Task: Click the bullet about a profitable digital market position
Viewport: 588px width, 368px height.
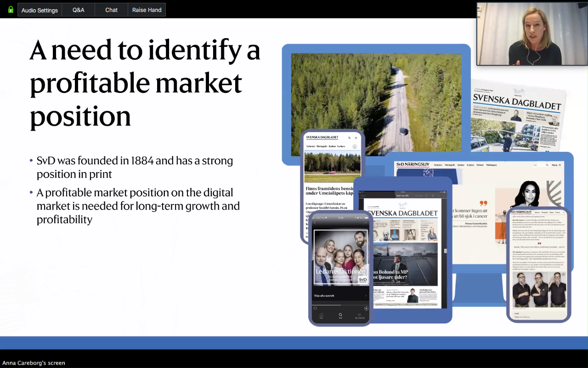Action: [138, 206]
